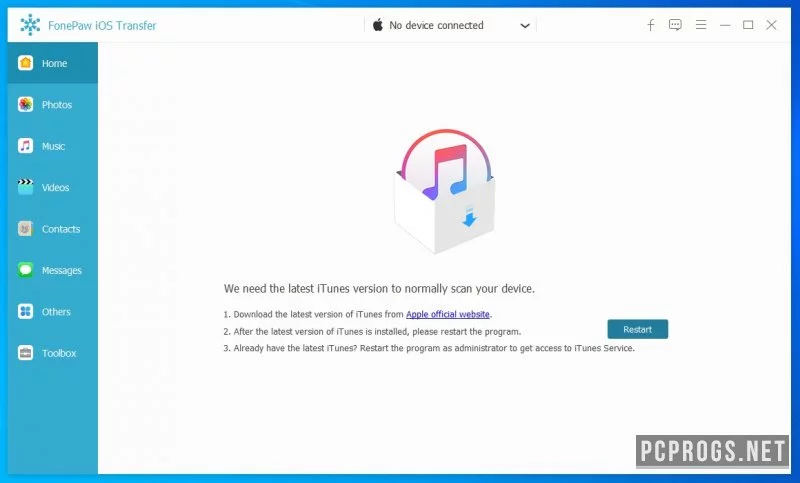Click the Restart button
800x483 pixels.
click(x=637, y=329)
